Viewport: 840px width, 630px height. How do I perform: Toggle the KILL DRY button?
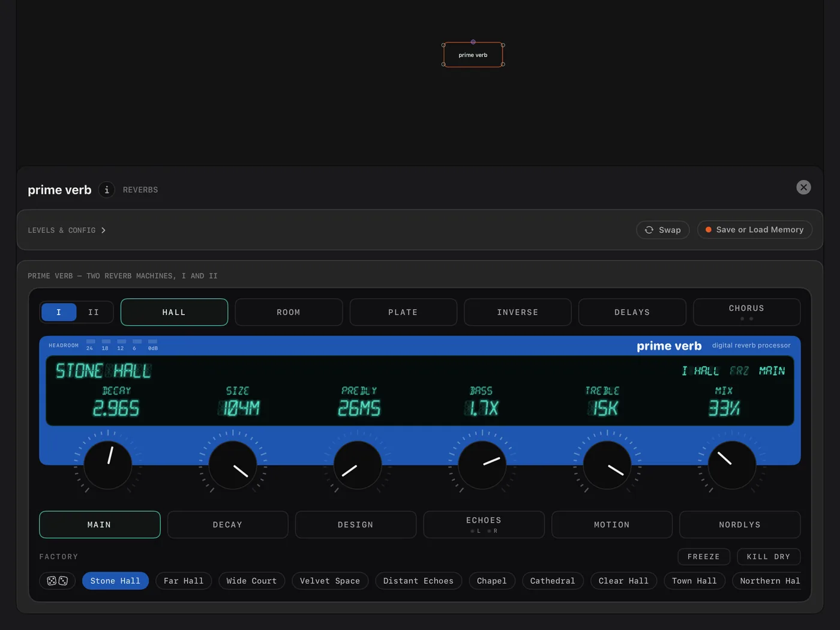click(x=769, y=557)
